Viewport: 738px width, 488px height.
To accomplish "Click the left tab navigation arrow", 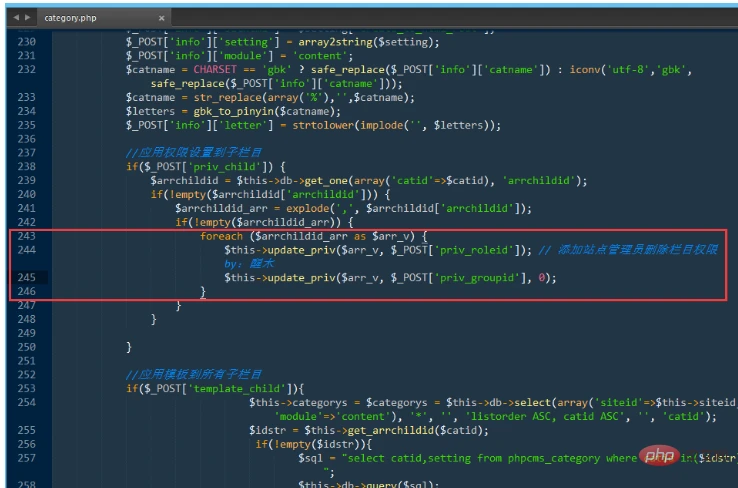I will tap(16, 17).
